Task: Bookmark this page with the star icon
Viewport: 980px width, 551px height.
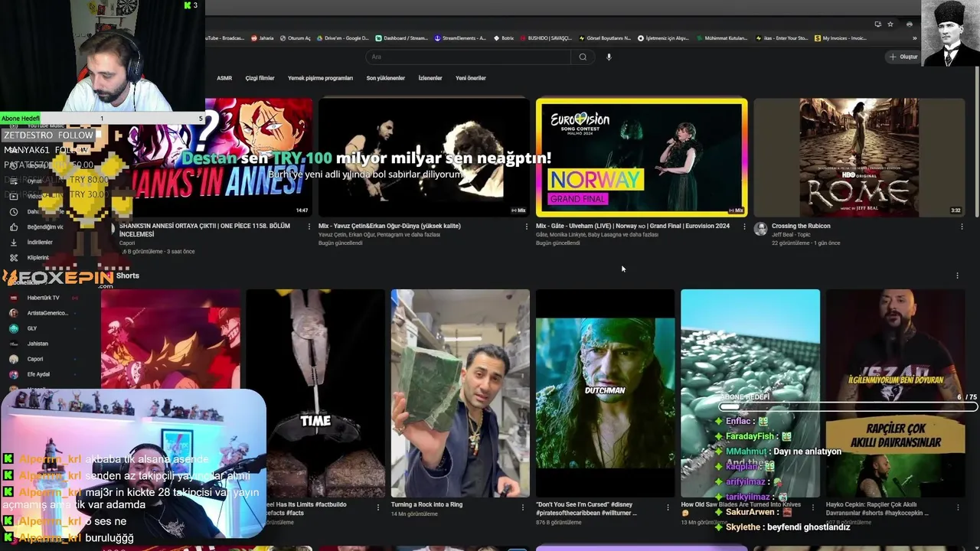Action: 890,24
